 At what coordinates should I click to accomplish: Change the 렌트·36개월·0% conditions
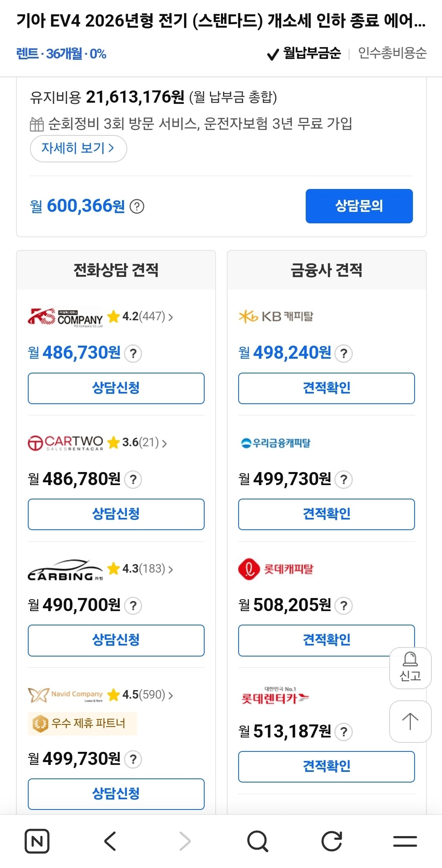[x=61, y=54]
